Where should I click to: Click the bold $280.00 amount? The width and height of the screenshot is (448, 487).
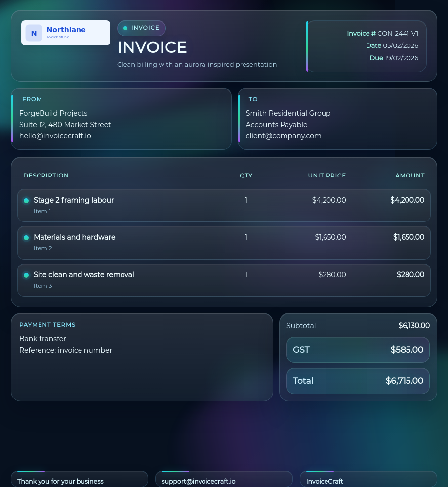pyautogui.click(x=410, y=275)
